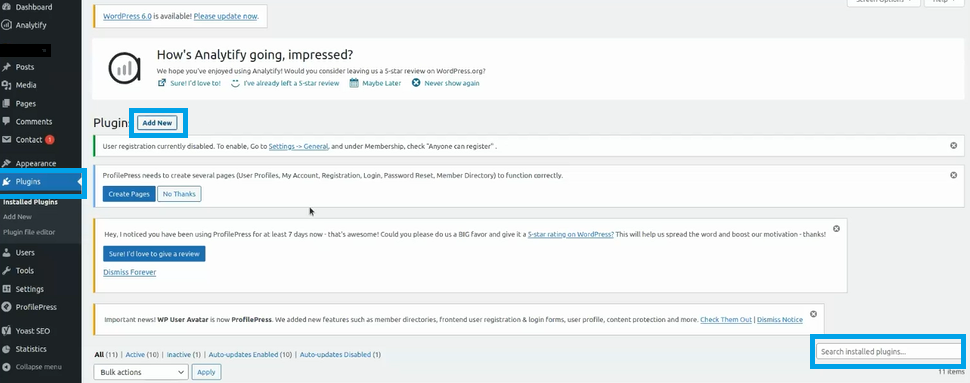Click the Tools wrench icon

click(6, 270)
